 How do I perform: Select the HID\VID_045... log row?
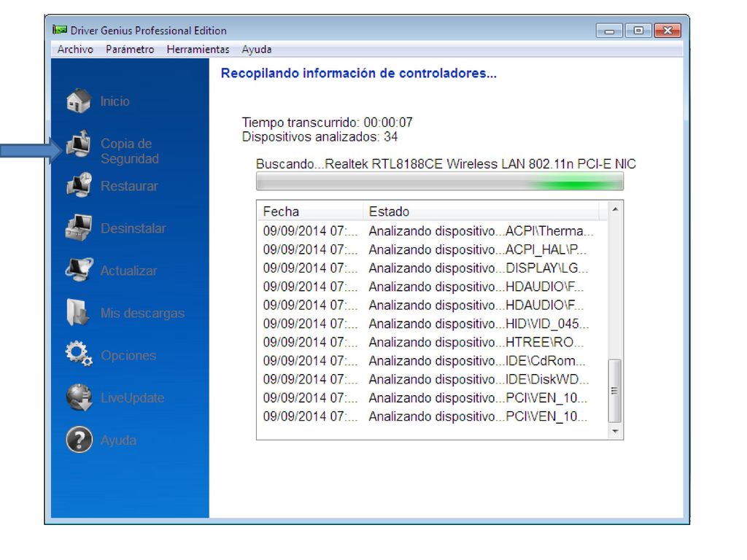pos(432,324)
